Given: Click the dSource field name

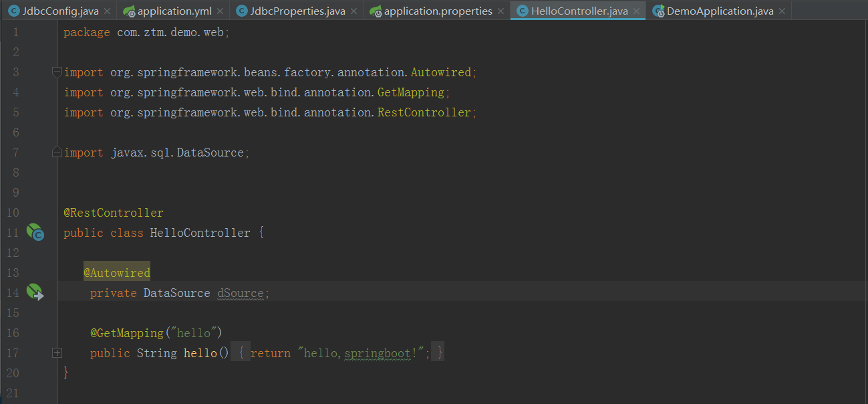Looking at the screenshot, I should [241, 293].
